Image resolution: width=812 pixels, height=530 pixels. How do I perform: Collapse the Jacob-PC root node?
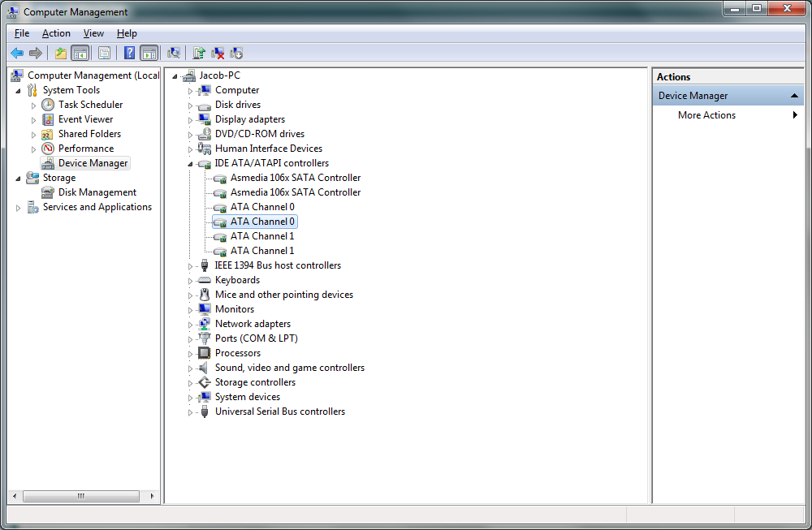pyautogui.click(x=175, y=76)
